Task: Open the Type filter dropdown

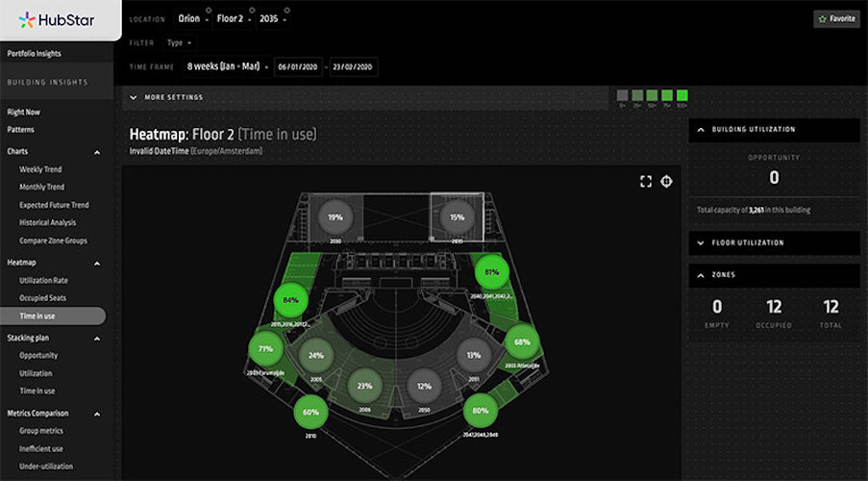Action: tap(179, 42)
